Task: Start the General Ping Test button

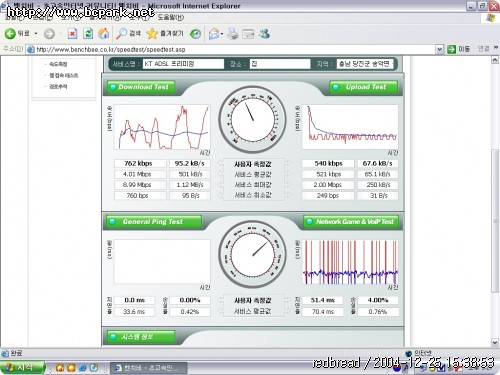Action: 154,222
